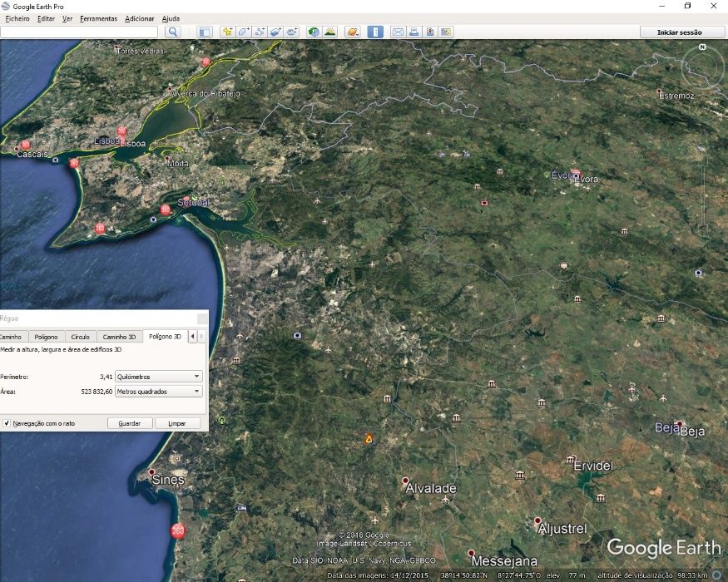Click the Alverca do Ribatejo label
The width and height of the screenshot is (728, 582).
point(206,93)
